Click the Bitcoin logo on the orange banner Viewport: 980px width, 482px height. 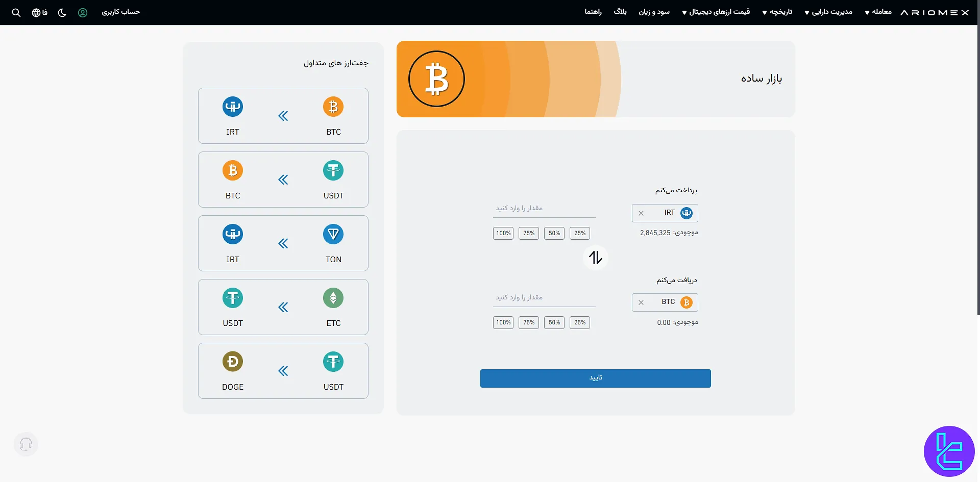coord(436,79)
